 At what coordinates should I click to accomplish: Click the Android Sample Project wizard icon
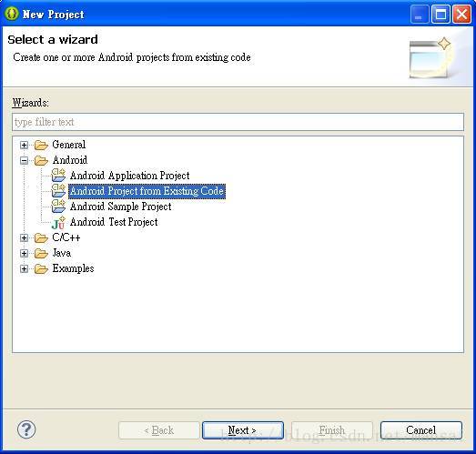click(58, 207)
